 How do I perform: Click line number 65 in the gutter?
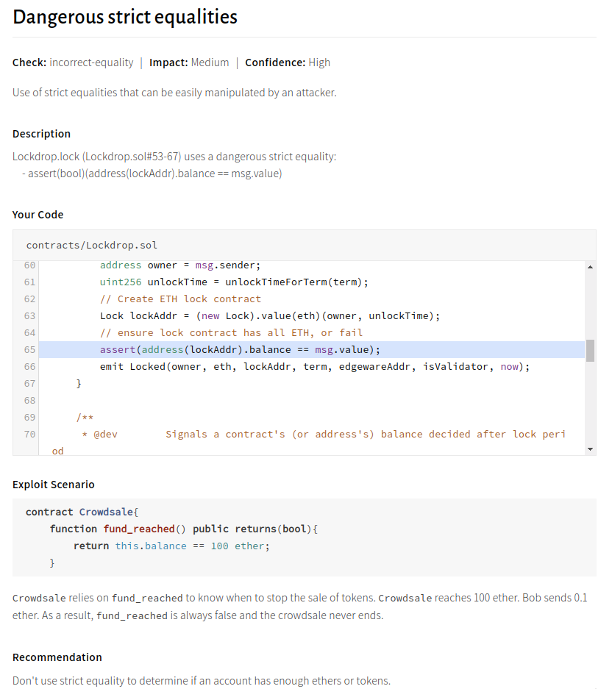tap(29, 349)
